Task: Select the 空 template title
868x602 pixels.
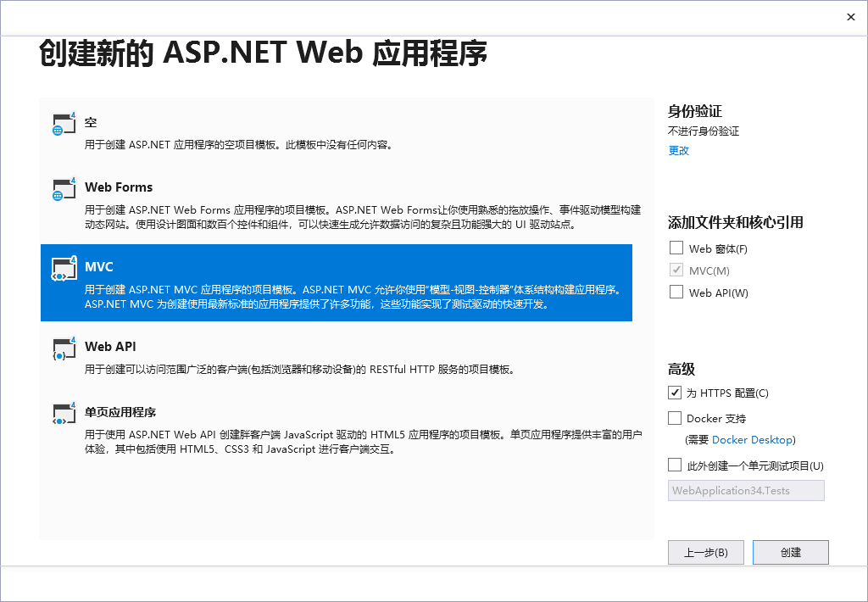Action: point(91,122)
